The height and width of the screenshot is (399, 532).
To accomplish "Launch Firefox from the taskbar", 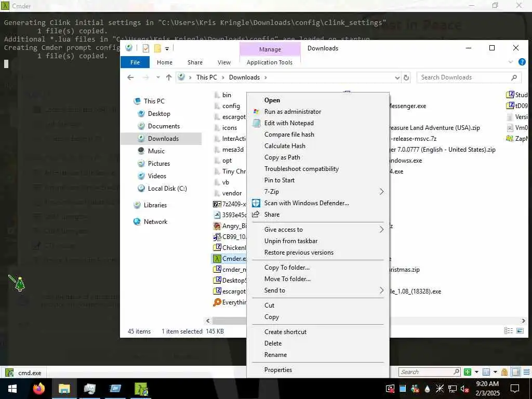I will coord(38,389).
